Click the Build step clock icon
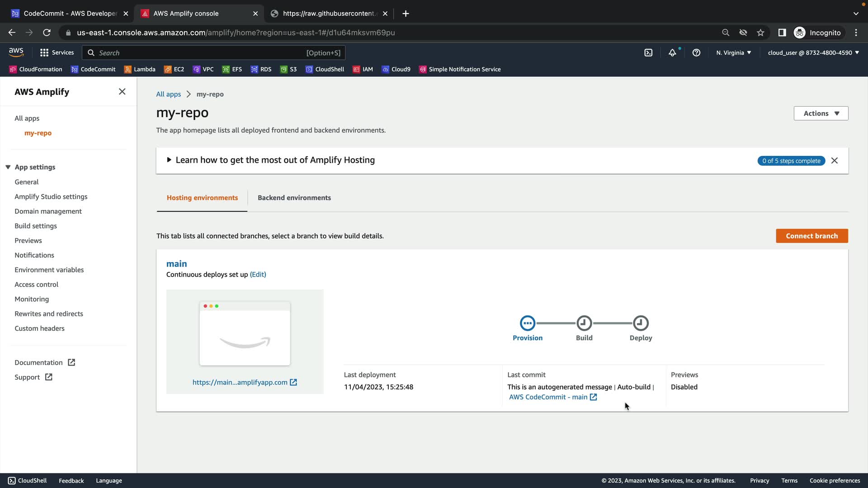The image size is (868, 488). pyautogui.click(x=584, y=323)
